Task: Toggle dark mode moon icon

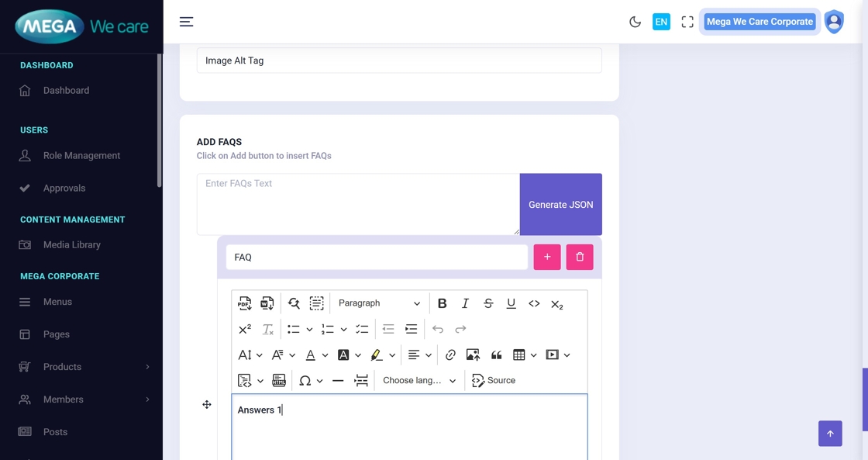Action: (x=635, y=22)
